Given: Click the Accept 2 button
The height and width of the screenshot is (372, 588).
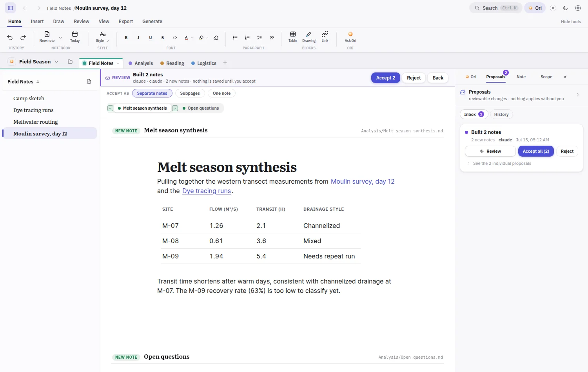Looking at the screenshot, I should pos(386,78).
